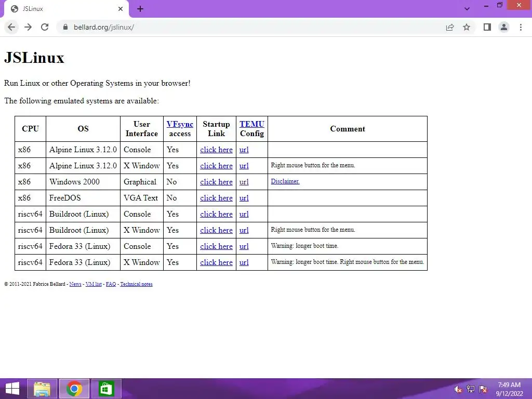The image size is (532, 399).
Task: Go back to the previous page
Action: tap(11, 27)
